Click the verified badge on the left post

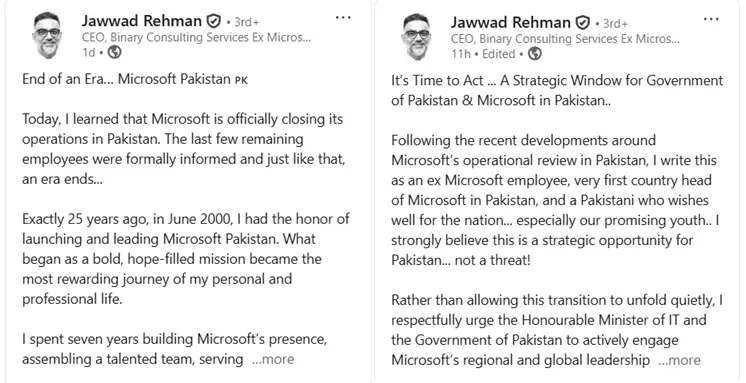[213, 21]
